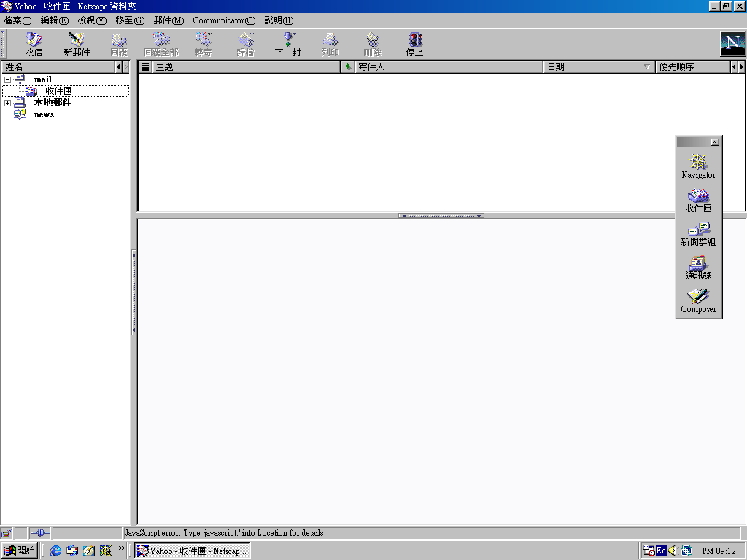Open the 說明(H) Help menu
Screen dimensions: 747x560
point(279,20)
